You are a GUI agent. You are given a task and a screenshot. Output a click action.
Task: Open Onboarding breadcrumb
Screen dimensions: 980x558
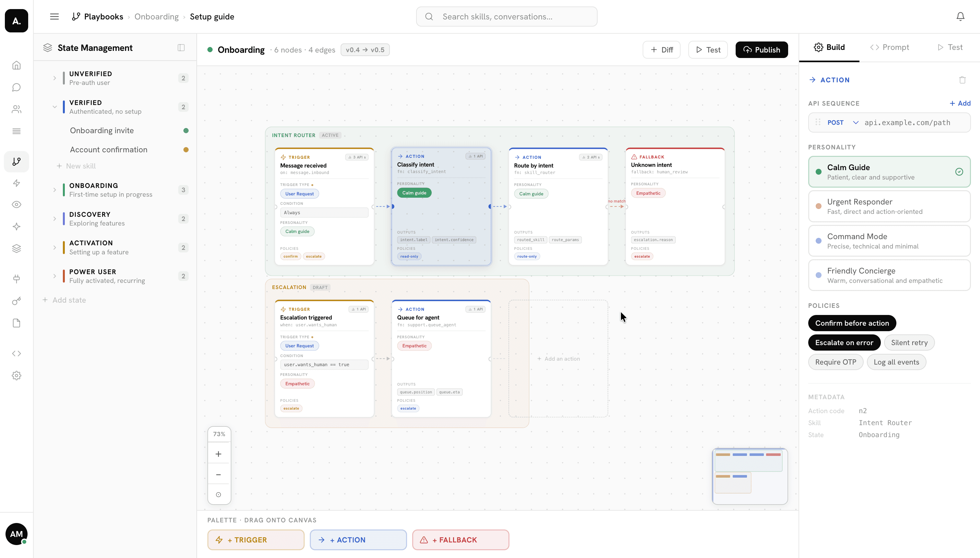tap(157, 17)
